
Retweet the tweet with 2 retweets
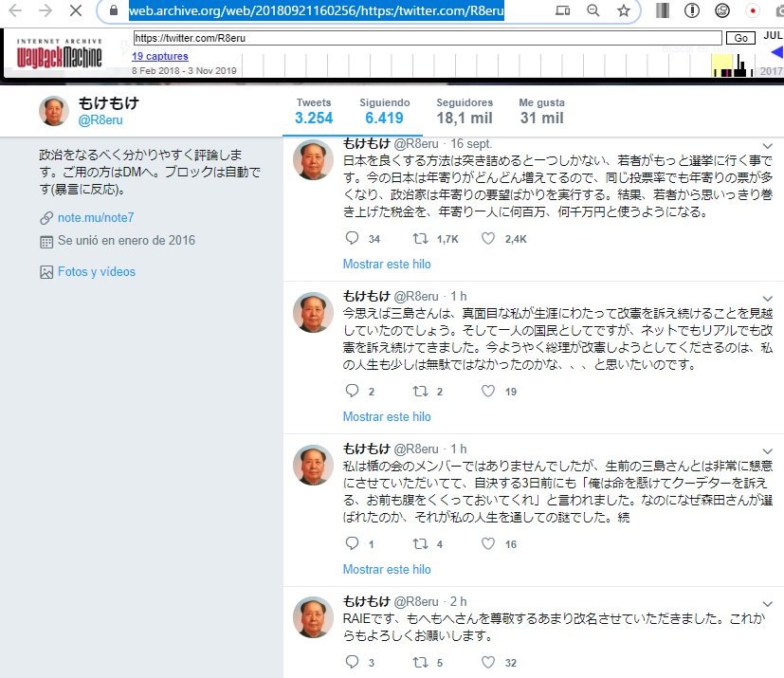tap(420, 391)
